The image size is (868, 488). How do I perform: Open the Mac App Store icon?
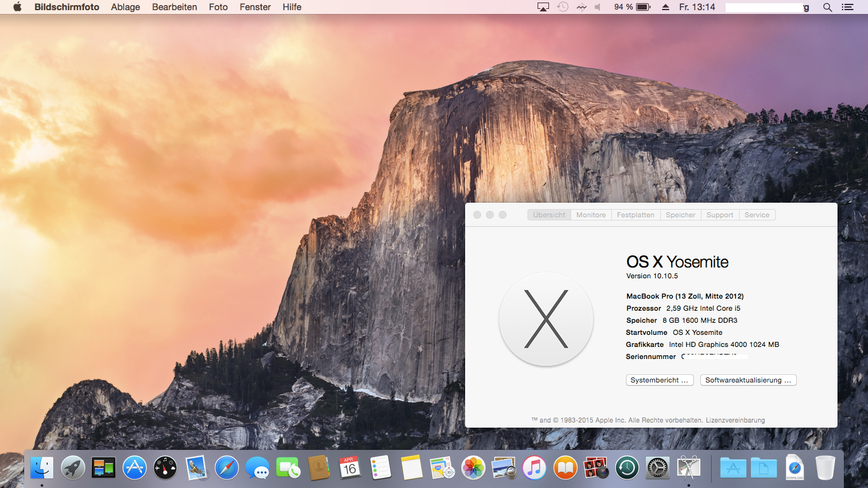[x=135, y=468]
